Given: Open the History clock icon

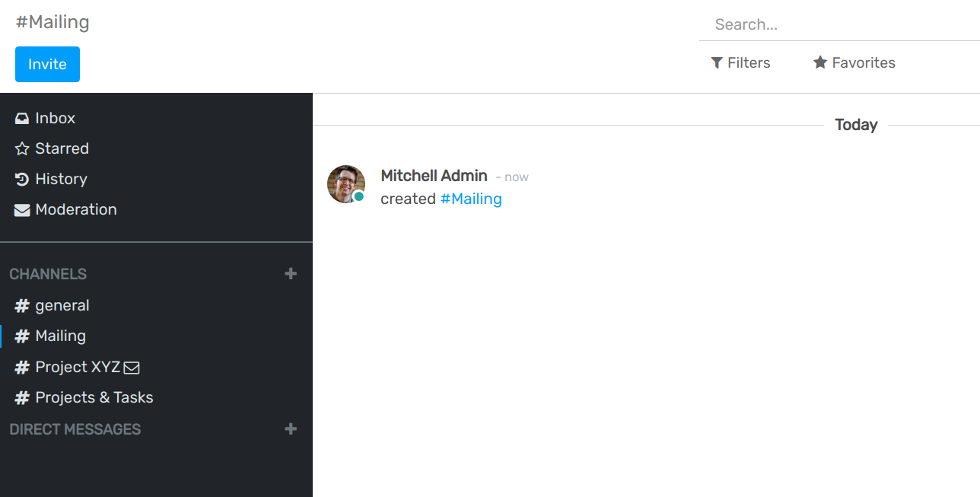Looking at the screenshot, I should coord(21,178).
